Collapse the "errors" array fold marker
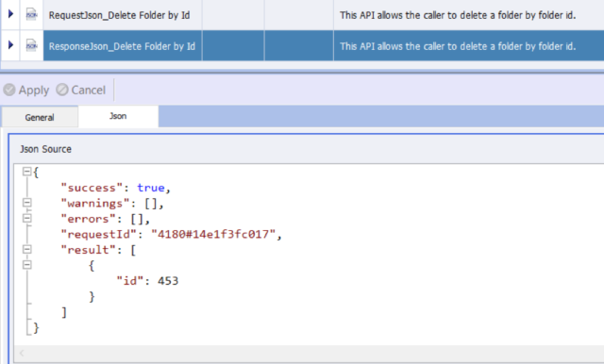 [26, 218]
